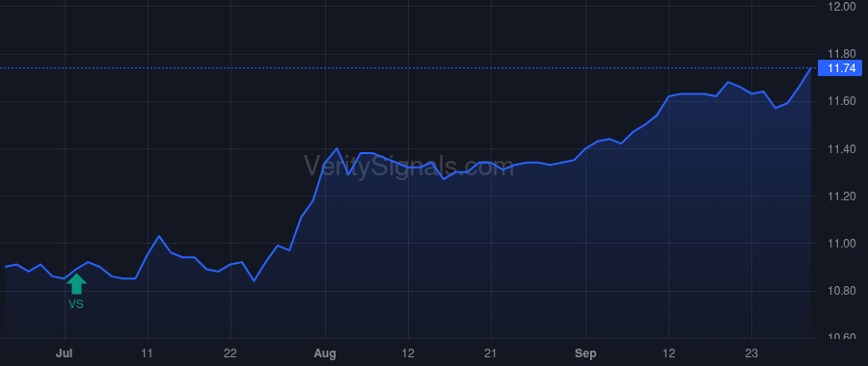Click the 12 date label in August
Screen dimensions: 868x366
click(408, 353)
